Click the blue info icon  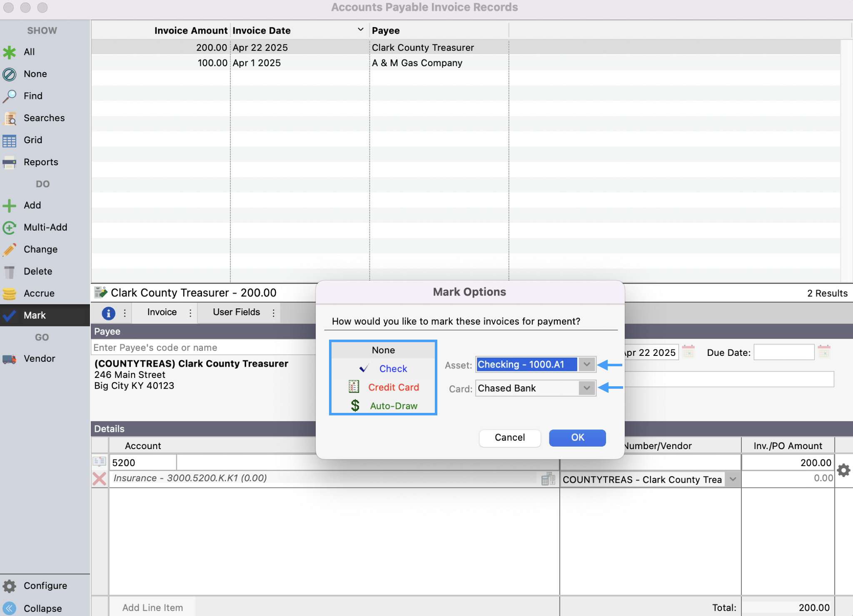108,313
